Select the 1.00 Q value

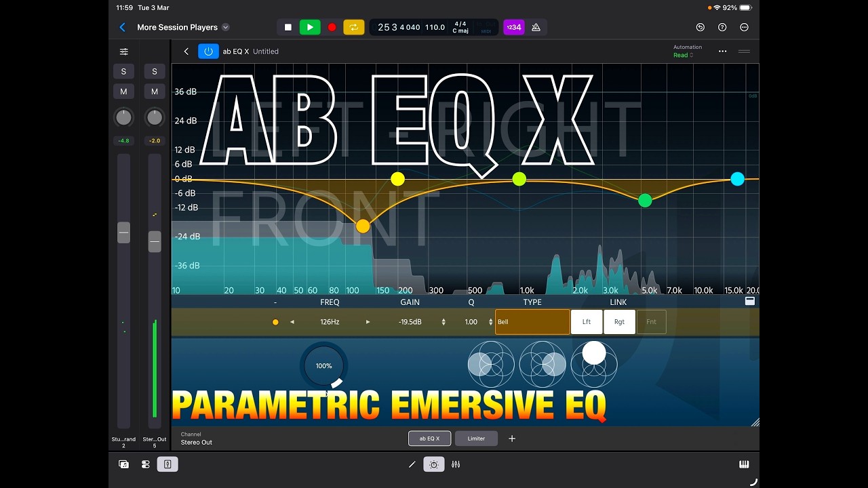coord(471,322)
